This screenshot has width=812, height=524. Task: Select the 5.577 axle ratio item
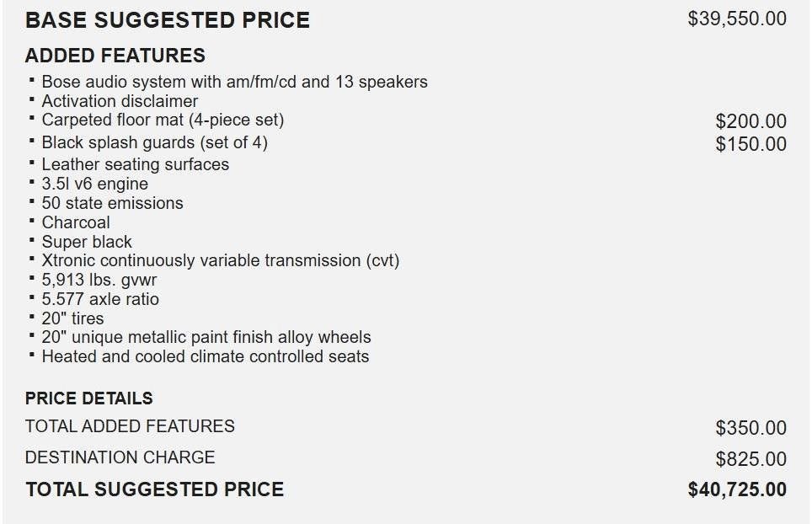99,299
